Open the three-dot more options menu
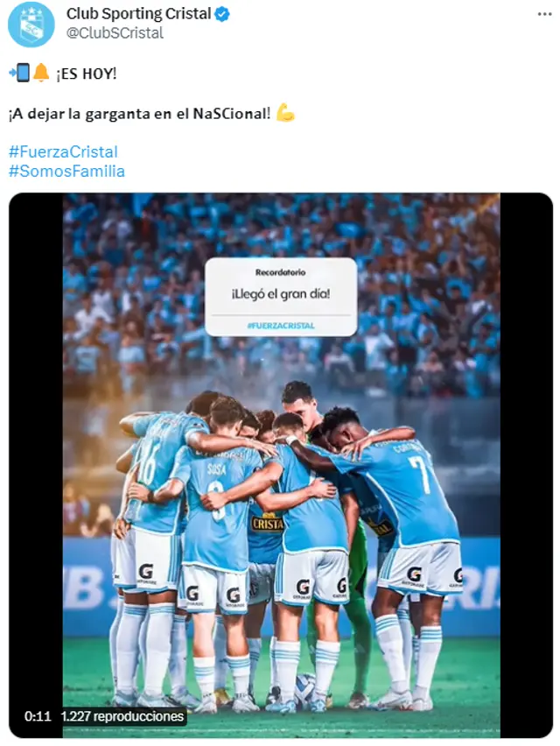The width and height of the screenshot is (560, 746). pyautogui.click(x=544, y=14)
